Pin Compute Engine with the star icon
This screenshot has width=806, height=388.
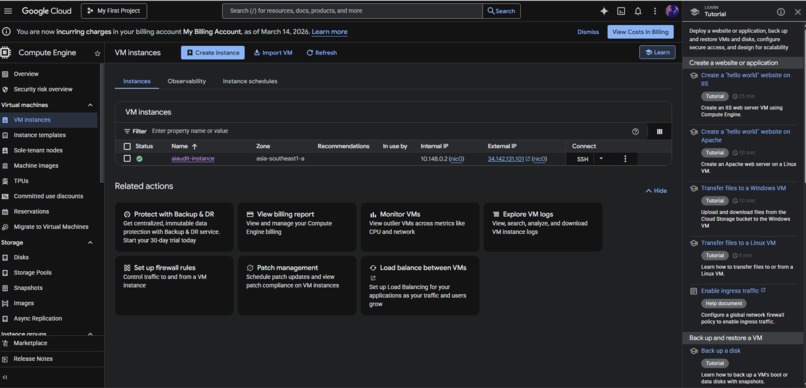[97, 53]
